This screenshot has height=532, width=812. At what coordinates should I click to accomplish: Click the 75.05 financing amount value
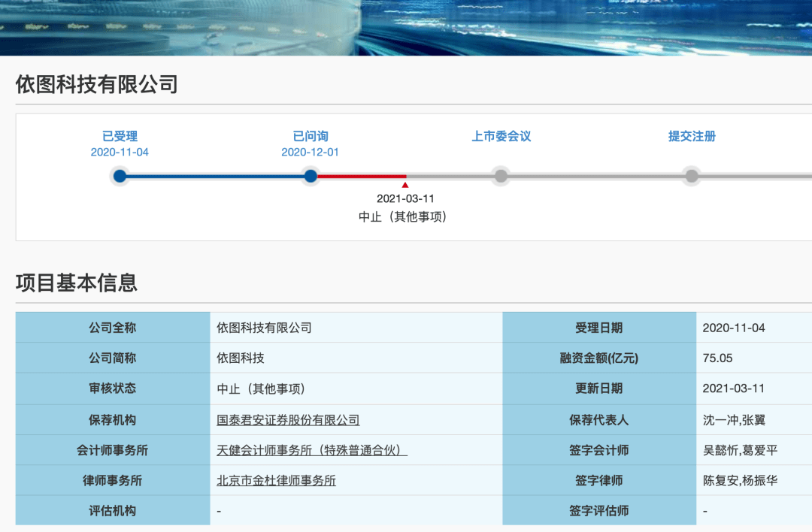click(x=717, y=358)
